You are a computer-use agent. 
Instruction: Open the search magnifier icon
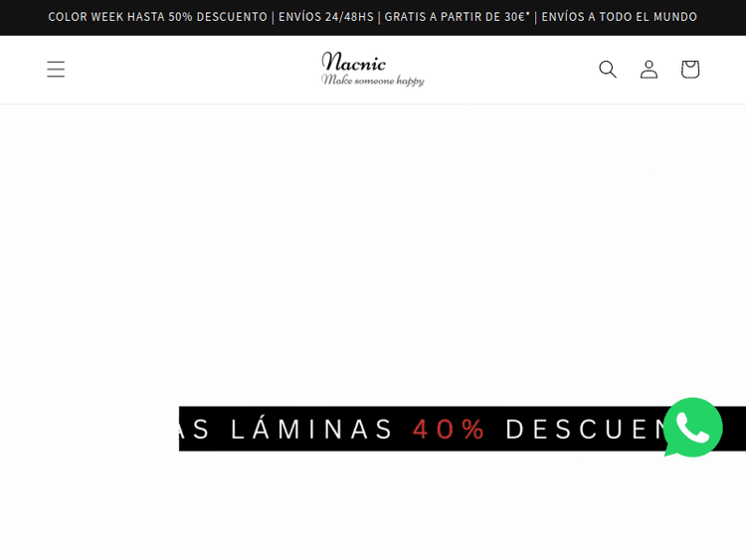click(x=608, y=70)
